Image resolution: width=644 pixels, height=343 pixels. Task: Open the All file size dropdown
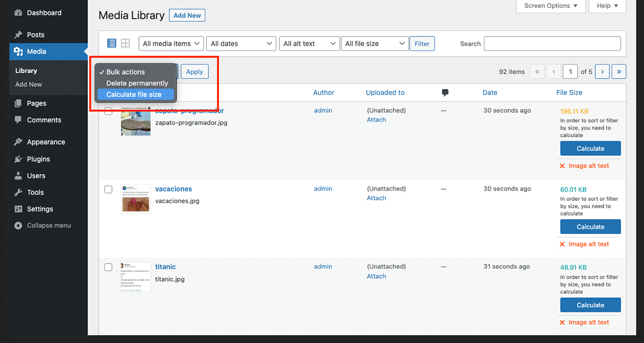click(375, 43)
